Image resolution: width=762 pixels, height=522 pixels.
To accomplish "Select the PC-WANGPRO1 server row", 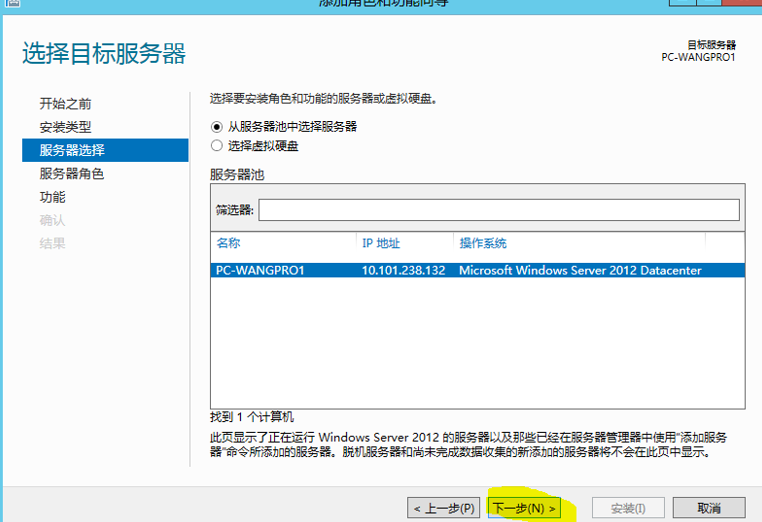I will coord(477,270).
